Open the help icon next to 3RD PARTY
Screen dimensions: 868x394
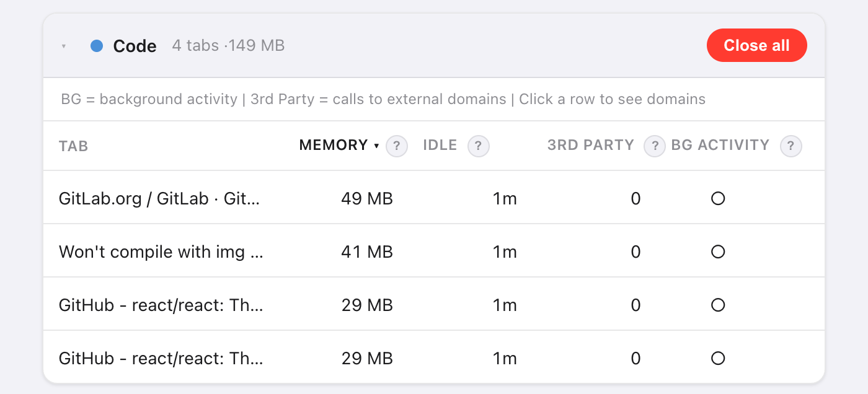[x=655, y=146]
